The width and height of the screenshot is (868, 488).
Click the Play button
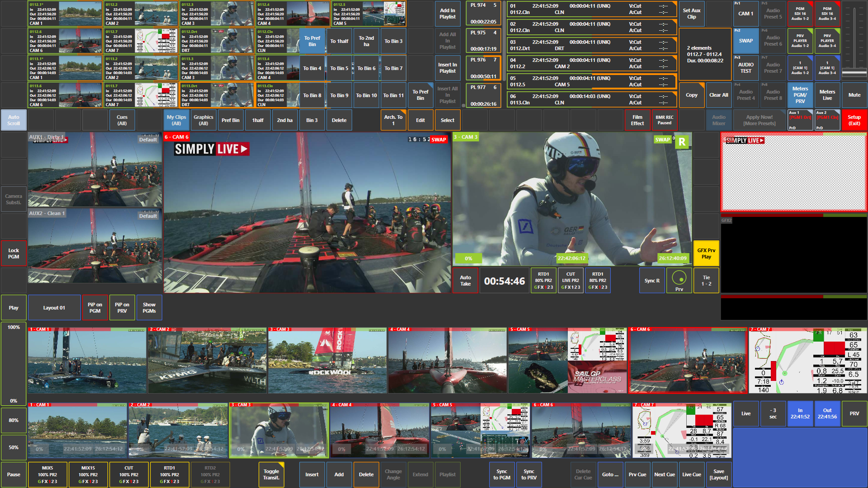click(14, 308)
